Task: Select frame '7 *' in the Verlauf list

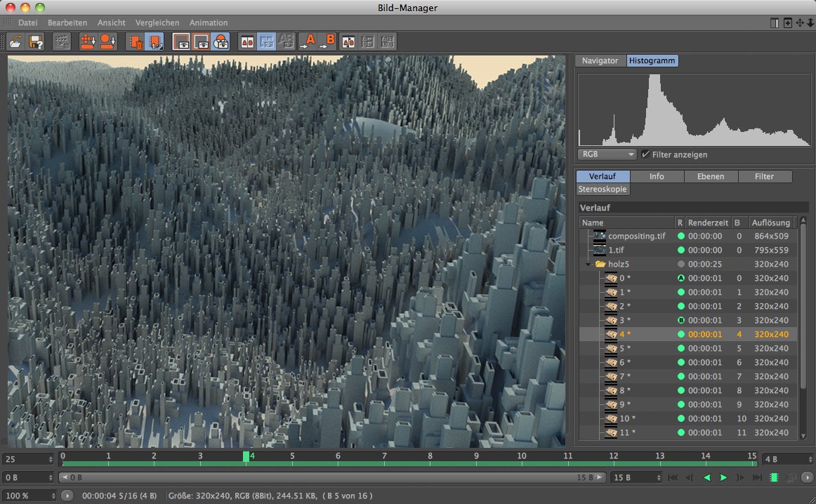Action: pos(625,377)
